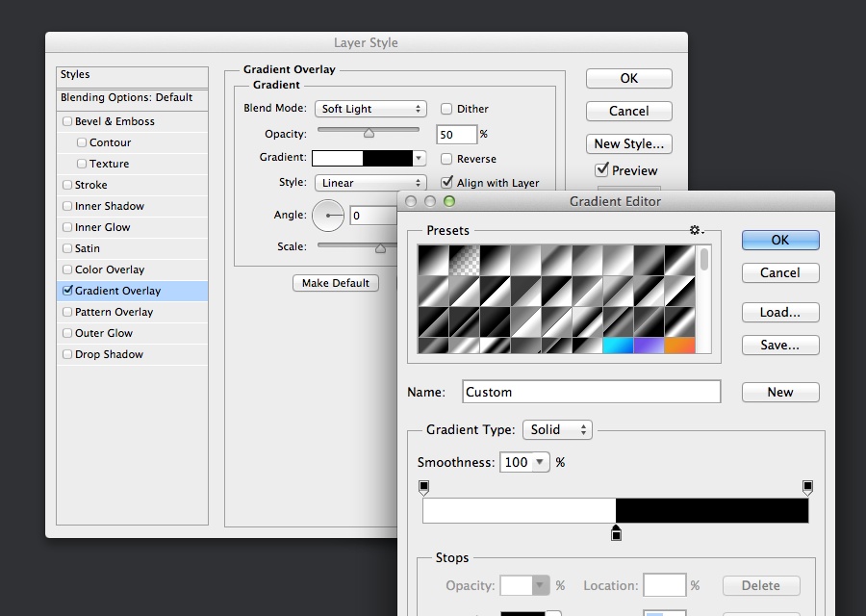Select the Drop Shadow row label

tap(109, 354)
